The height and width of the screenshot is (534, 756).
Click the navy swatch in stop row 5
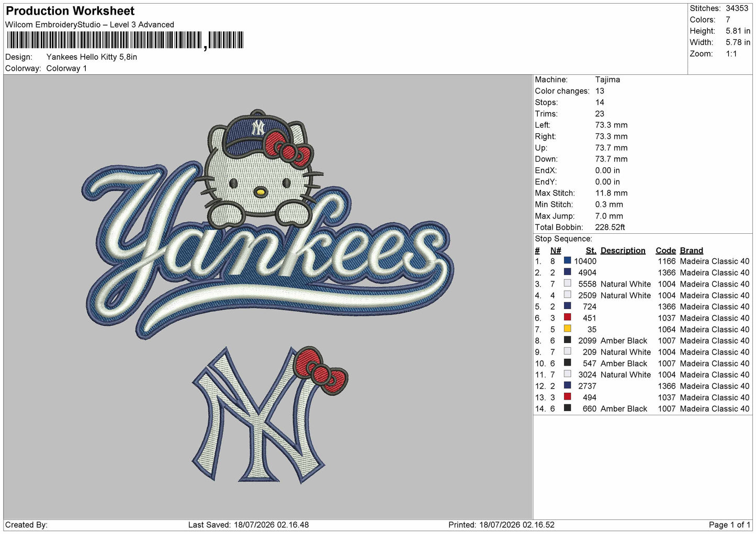[567, 305]
